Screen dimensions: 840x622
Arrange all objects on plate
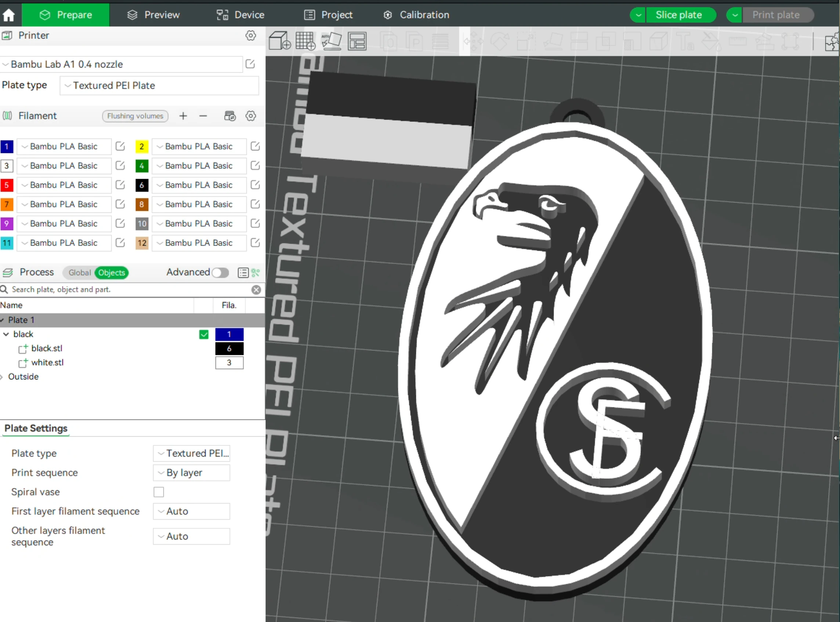[357, 41]
